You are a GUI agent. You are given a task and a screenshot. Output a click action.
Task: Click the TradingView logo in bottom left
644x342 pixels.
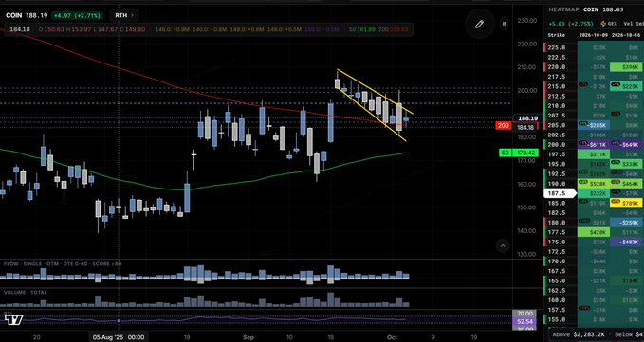click(x=13, y=320)
